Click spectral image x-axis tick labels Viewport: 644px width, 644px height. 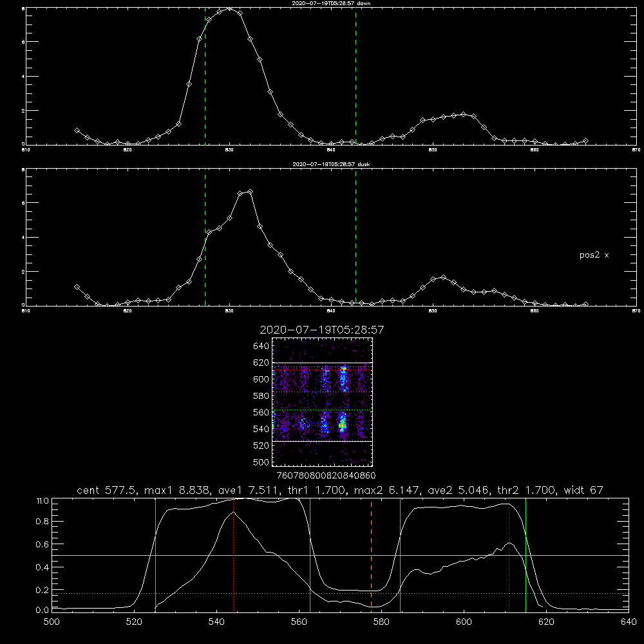326,475
